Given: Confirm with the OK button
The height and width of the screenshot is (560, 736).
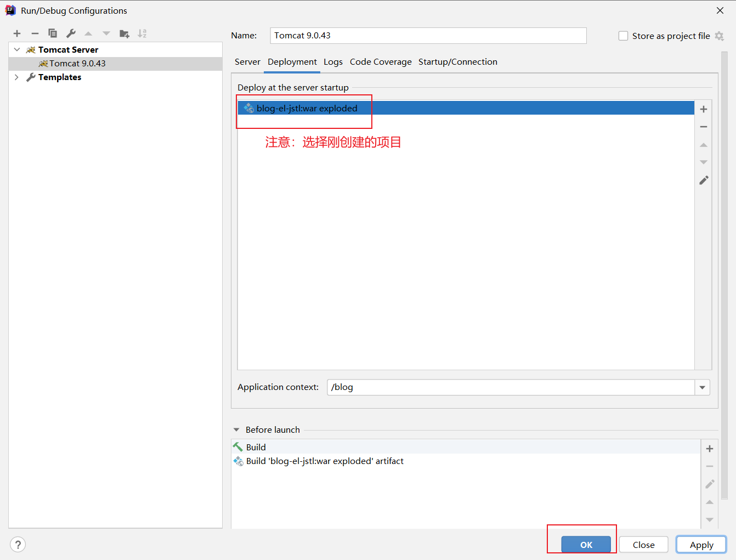Looking at the screenshot, I should pos(586,545).
